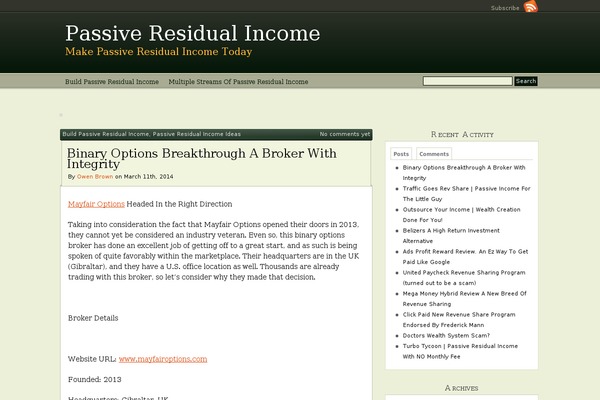Screen dimensions: 600x400
Task: Open the Passive Residual Income site title
Action: 192,33
